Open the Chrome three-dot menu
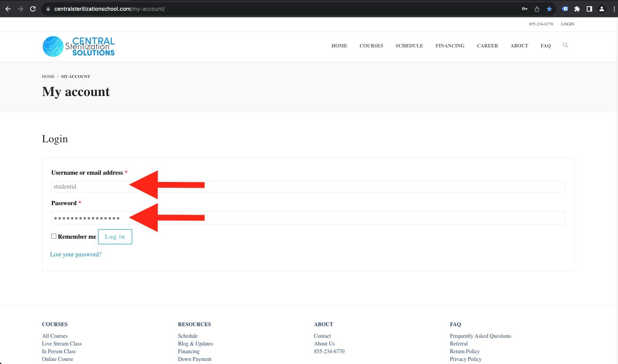The width and height of the screenshot is (618, 364). (614, 9)
